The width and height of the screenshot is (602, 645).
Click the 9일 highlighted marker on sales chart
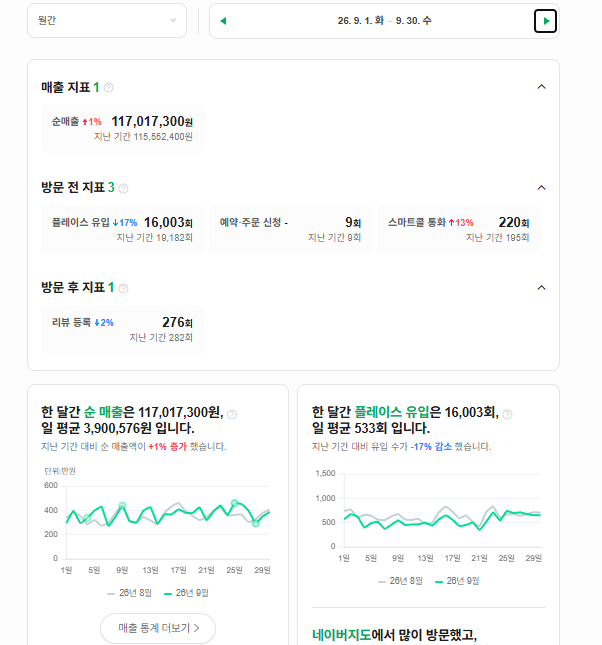coord(122,506)
